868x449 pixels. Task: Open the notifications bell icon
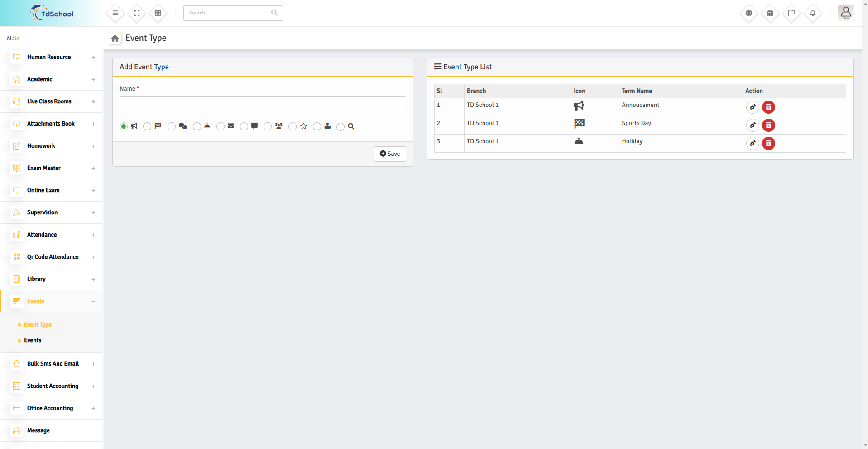[x=813, y=13]
